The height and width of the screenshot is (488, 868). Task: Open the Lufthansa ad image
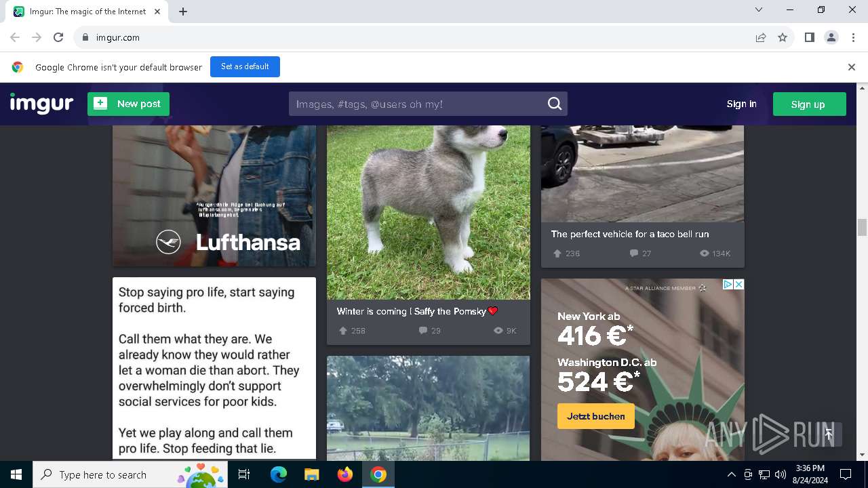pyautogui.click(x=214, y=196)
